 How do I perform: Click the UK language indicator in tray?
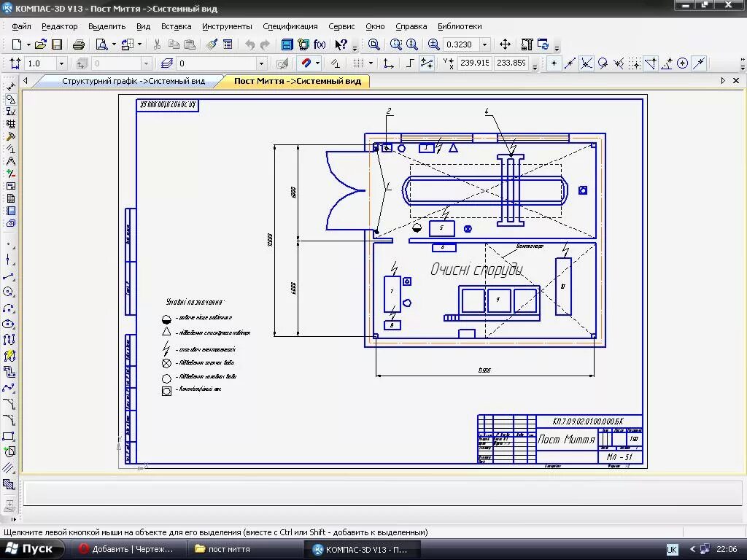(672, 550)
